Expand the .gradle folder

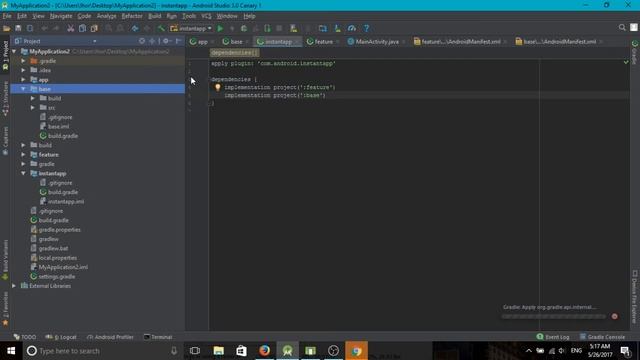(23, 61)
